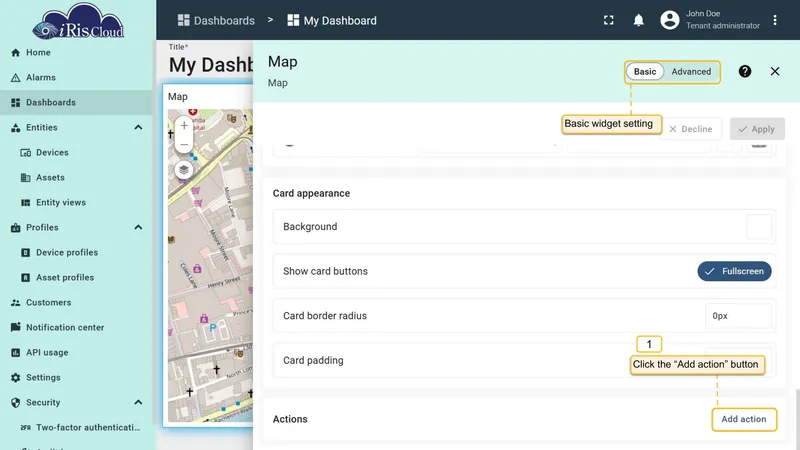The image size is (800, 450).
Task: Click the Assets building icon
Action: [x=26, y=178]
